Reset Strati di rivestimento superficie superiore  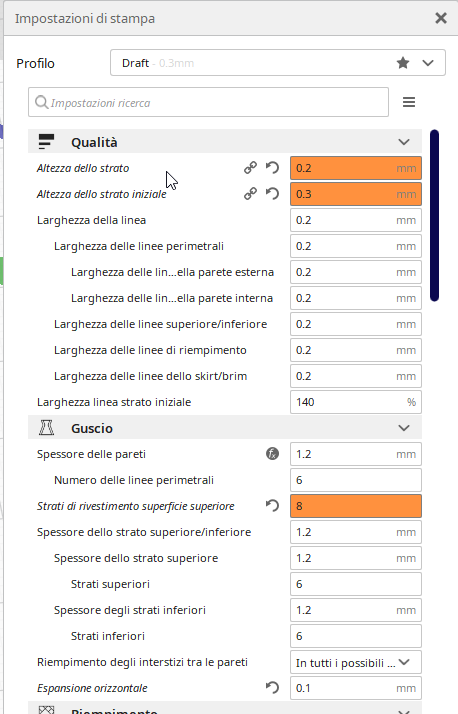pyautogui.click(x=272, y=506)
